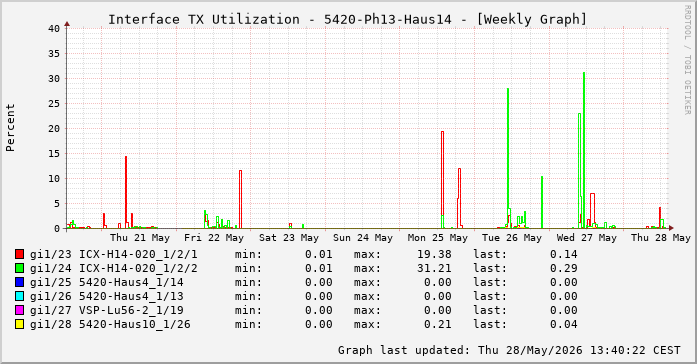Click the max value 0.21
697x364 pixels.
pyautogui.click(x=438, y=324)
